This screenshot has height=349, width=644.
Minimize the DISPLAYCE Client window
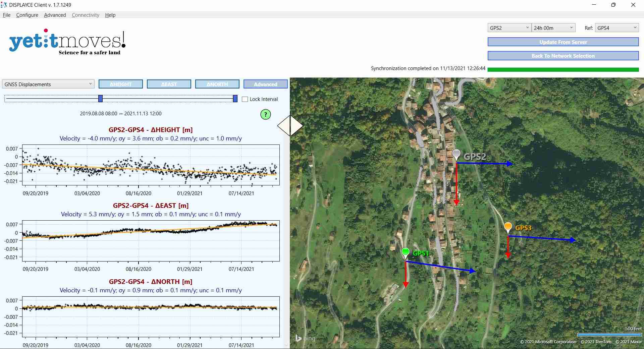(x=594, y=5)
